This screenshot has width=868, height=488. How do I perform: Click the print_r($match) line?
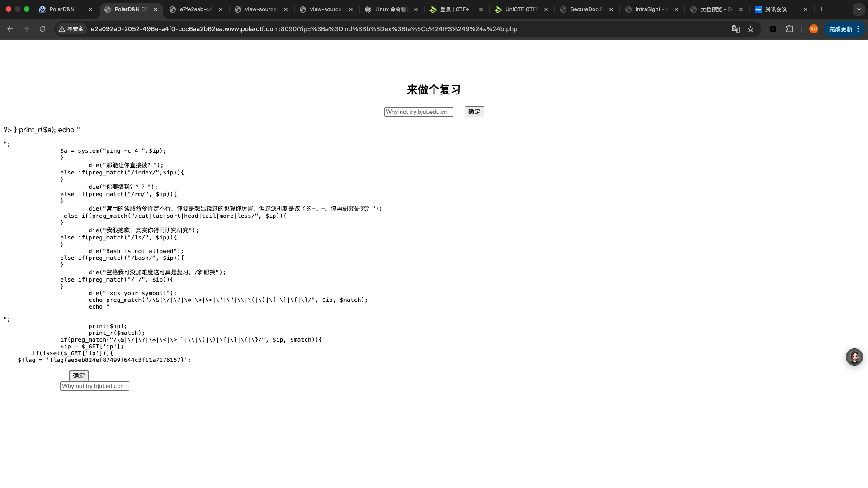117,333
